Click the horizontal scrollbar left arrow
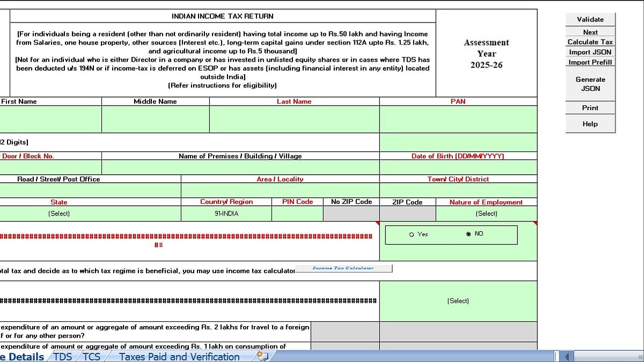This screenshot has height=362, width=644. (568, 356)
